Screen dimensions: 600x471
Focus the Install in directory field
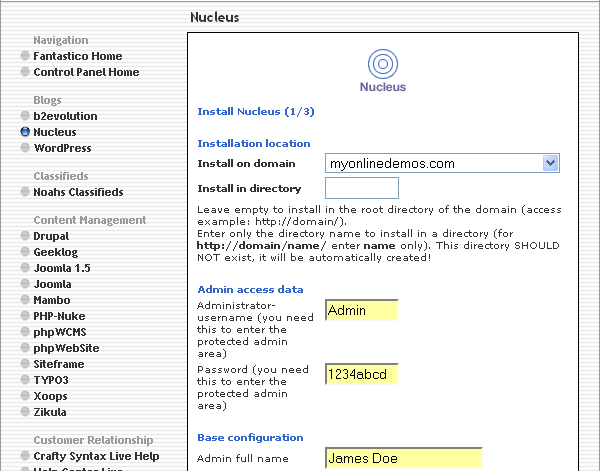pos(362,188)
